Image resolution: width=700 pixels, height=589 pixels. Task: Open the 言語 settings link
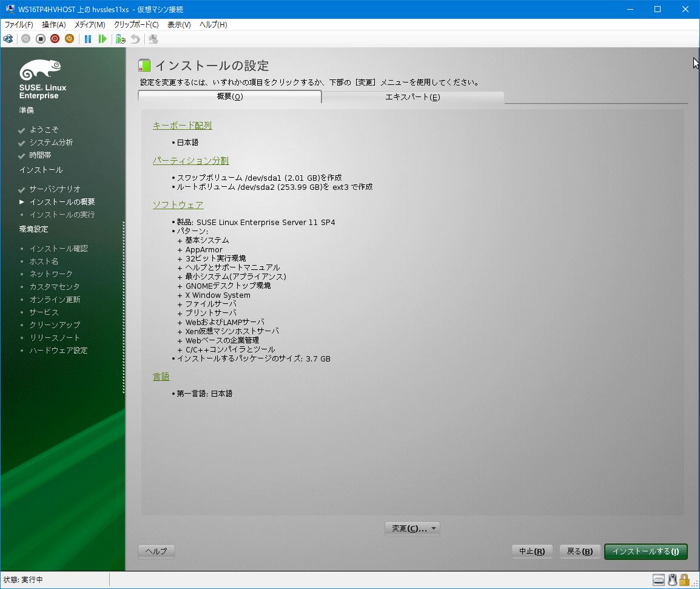coord(161,377)
